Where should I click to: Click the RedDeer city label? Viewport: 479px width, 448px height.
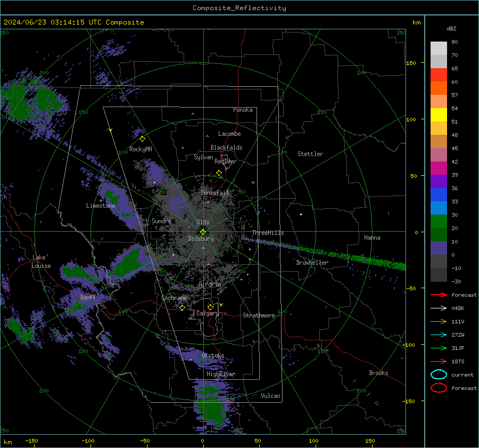coord(226,161)
